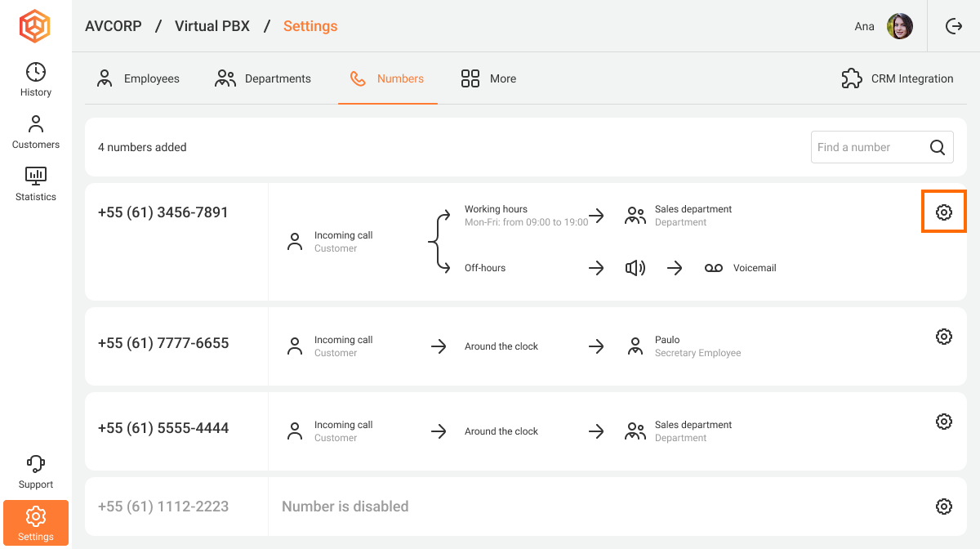Select the Numbers tab
This screenshot has height=549, width=980.
388,78
